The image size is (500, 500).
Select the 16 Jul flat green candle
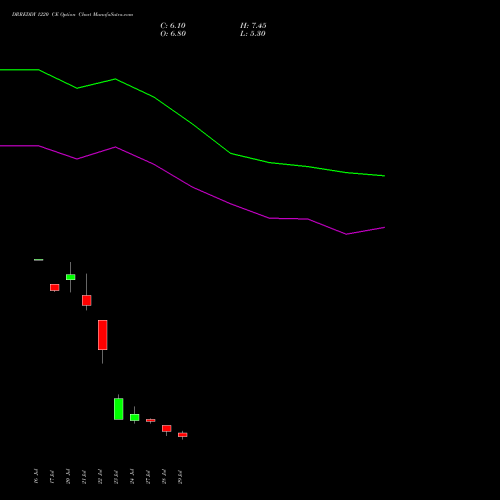point(39,260)
